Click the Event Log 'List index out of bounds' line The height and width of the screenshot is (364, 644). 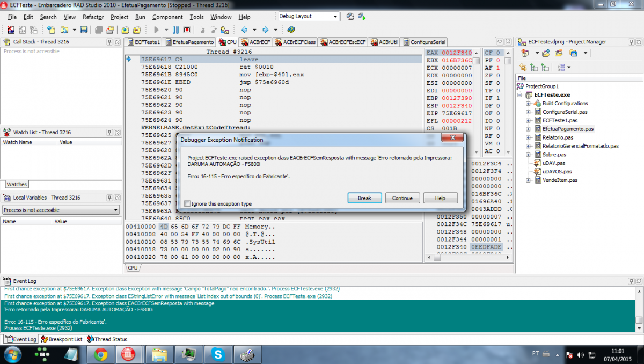click(x=168, y=296)
